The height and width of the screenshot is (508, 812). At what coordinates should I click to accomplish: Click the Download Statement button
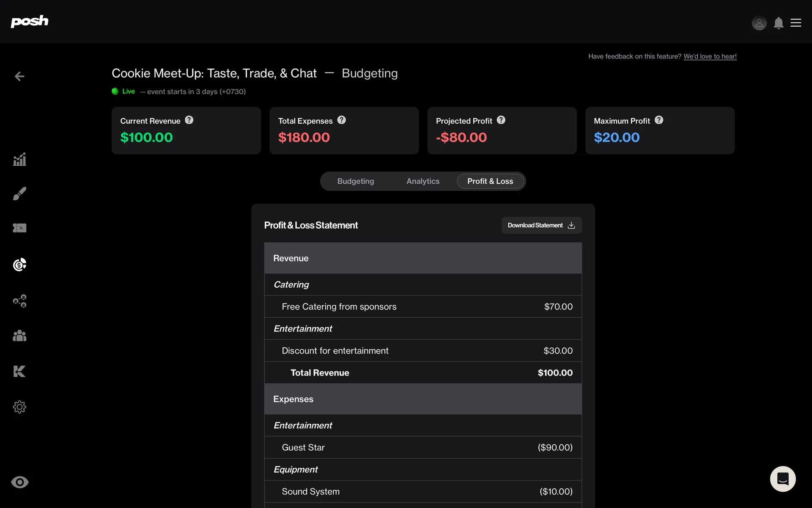pos(541,225)
